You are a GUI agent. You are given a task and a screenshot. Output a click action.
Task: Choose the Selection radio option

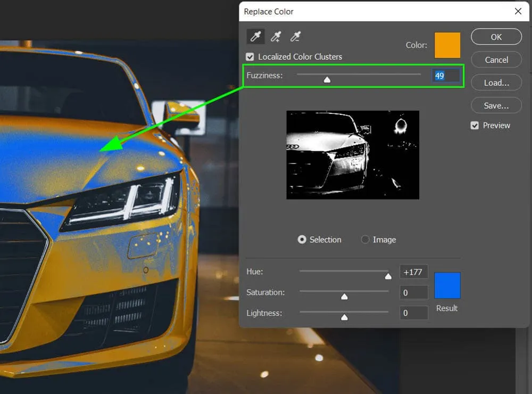point(302,240)
